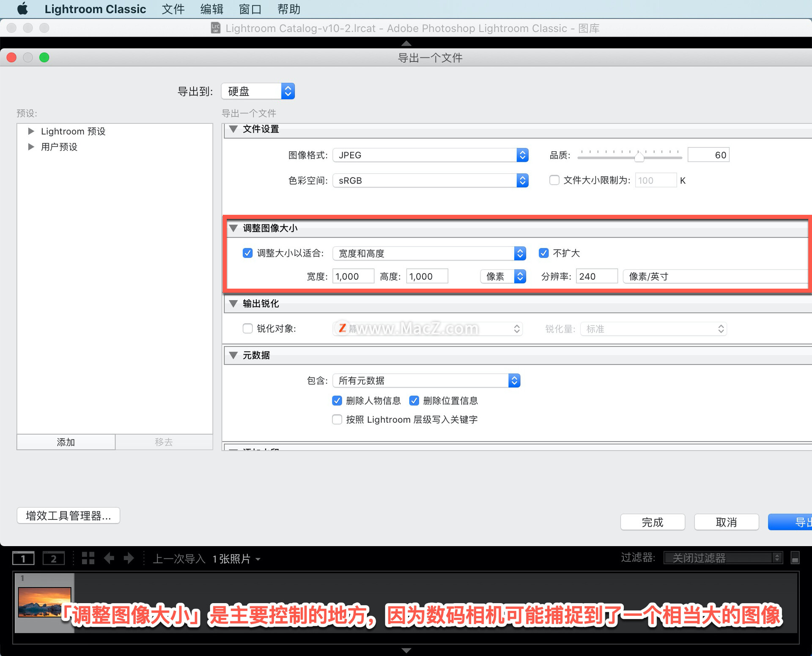The image size is (812, 656).
Task: Click the 完成 button
Action: (653, 522)
